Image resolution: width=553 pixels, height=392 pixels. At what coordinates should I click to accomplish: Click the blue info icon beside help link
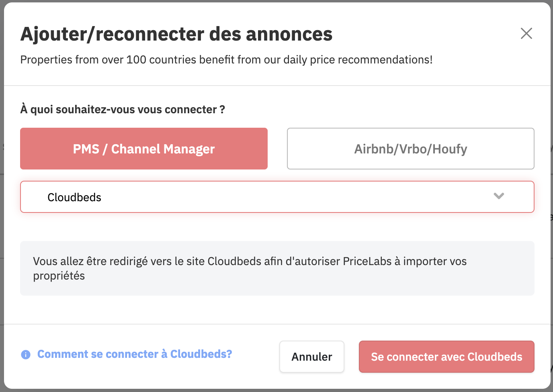point(26,355)
